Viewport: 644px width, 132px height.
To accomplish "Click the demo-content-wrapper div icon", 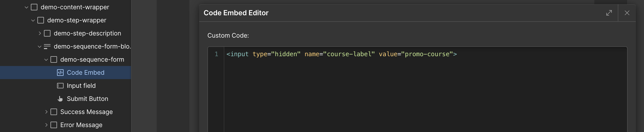I will pyautogui.click(x=34, y=7).
